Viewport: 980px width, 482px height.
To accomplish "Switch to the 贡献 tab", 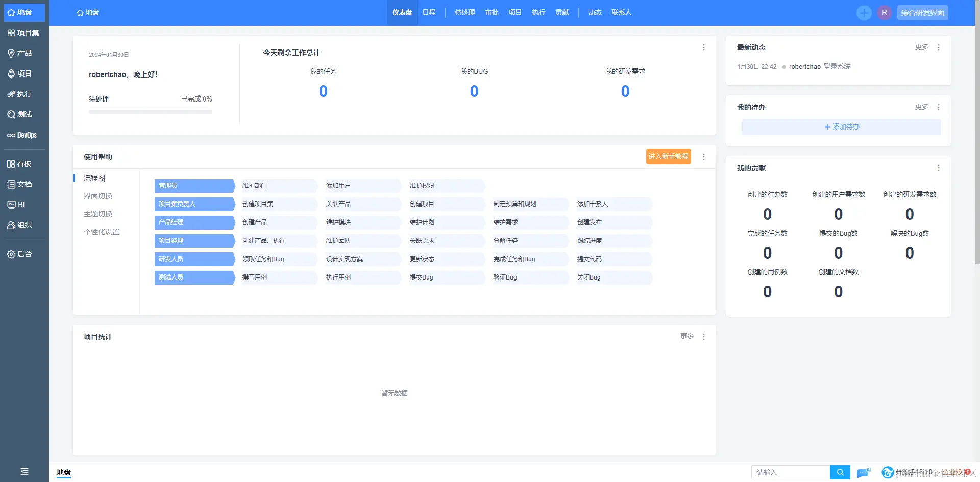I will (x=562, y=12).
